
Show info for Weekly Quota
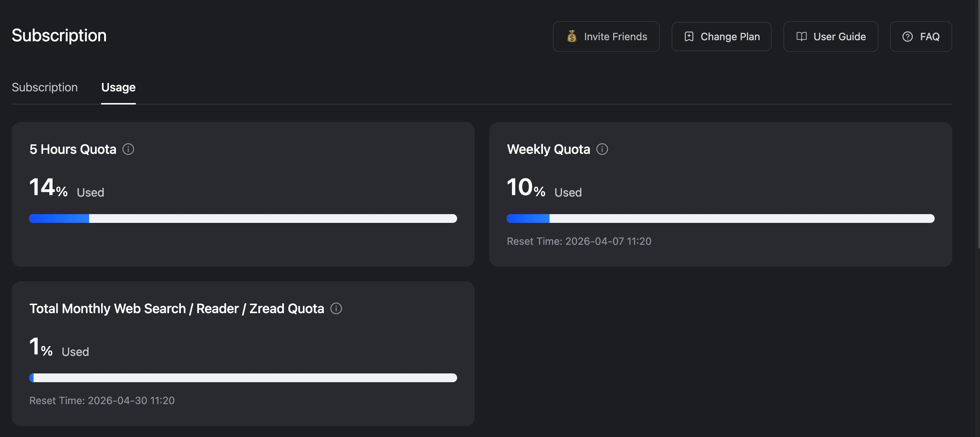point(602,149)
